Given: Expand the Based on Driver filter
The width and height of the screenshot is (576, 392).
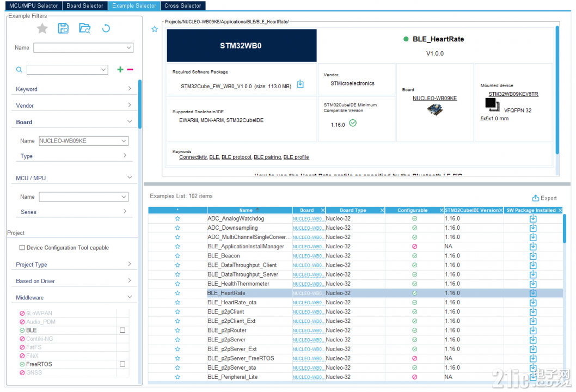Looking at the screenshot, I should pyautogui.click(x=130, y=281).
